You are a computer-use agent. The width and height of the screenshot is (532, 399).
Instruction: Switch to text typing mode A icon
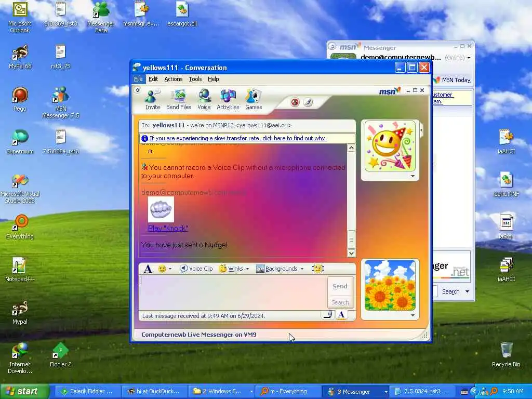click(x=341, y=315)
